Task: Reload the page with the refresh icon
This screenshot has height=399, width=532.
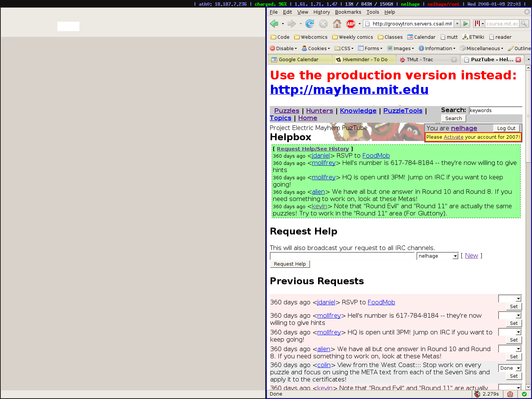Action: tap(310, 24)
